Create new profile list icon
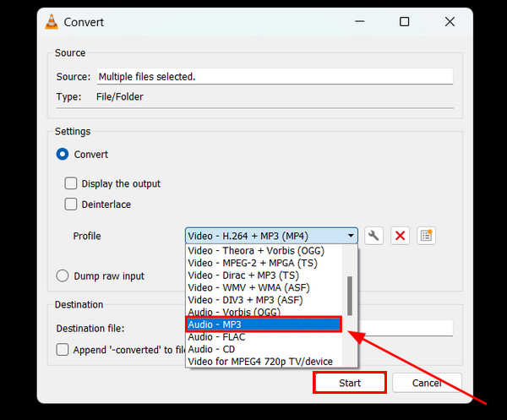The height and width of the screenshot is (420, 507). coord(426,236)
